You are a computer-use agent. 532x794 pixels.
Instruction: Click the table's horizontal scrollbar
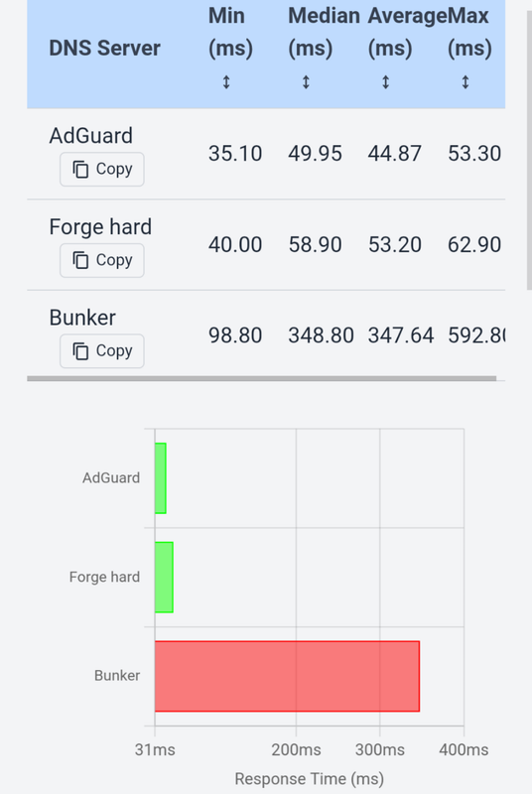pos(262,378)
